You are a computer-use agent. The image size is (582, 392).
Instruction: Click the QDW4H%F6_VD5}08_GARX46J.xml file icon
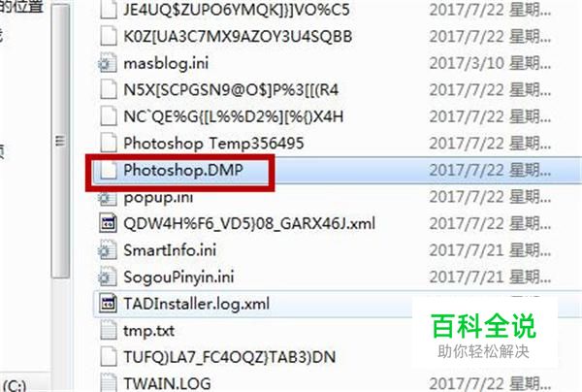coord(108,223)
